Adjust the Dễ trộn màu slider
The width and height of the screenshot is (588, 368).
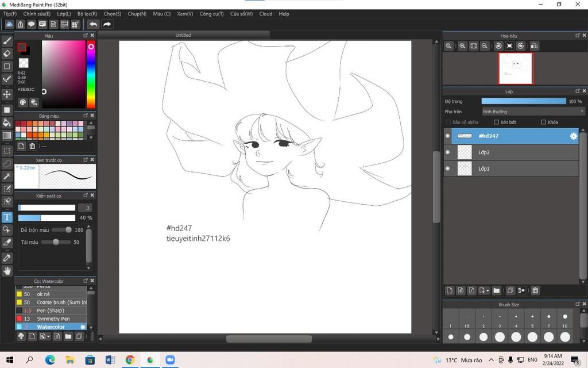pyautogui.click(x=61, y=230)
